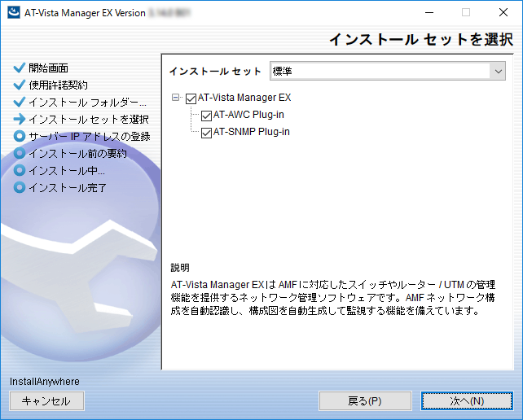Click the インストール中 step label
The width and height of the screenshot is (523, 420).
(x=67, y=171)
